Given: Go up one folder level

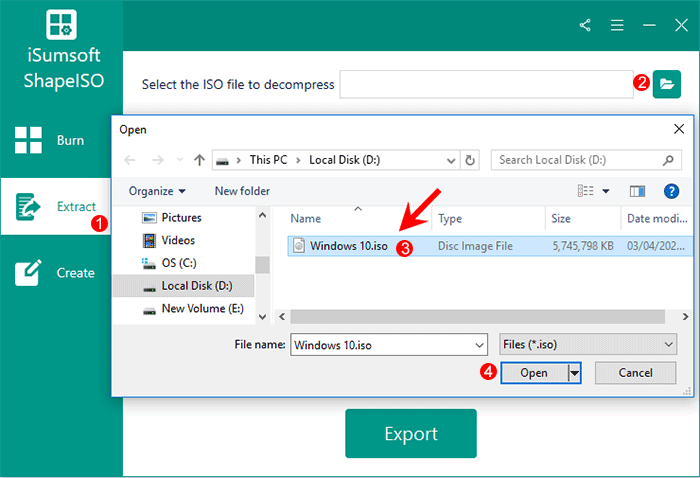Looking at the screenshot, I should pyautogui.click(x=199, y=160).
